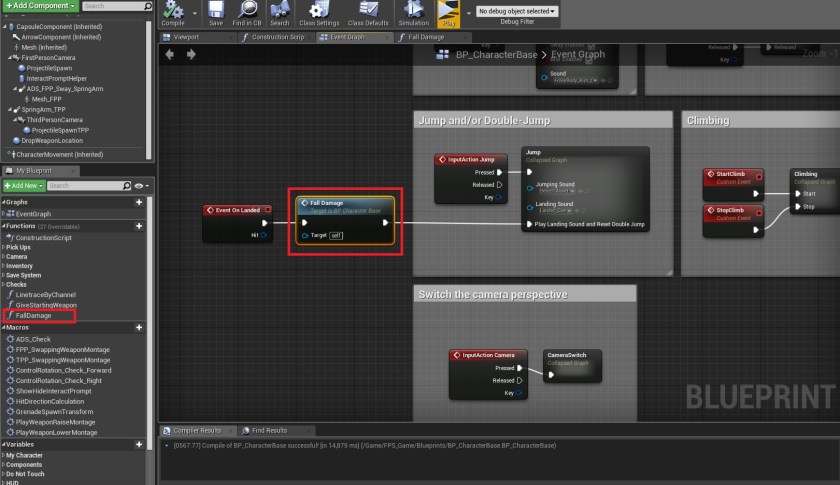The width and height of the screenshot is (840, 485).
Task: Open the debug object filter dropdown
Action: click(518, 11)
